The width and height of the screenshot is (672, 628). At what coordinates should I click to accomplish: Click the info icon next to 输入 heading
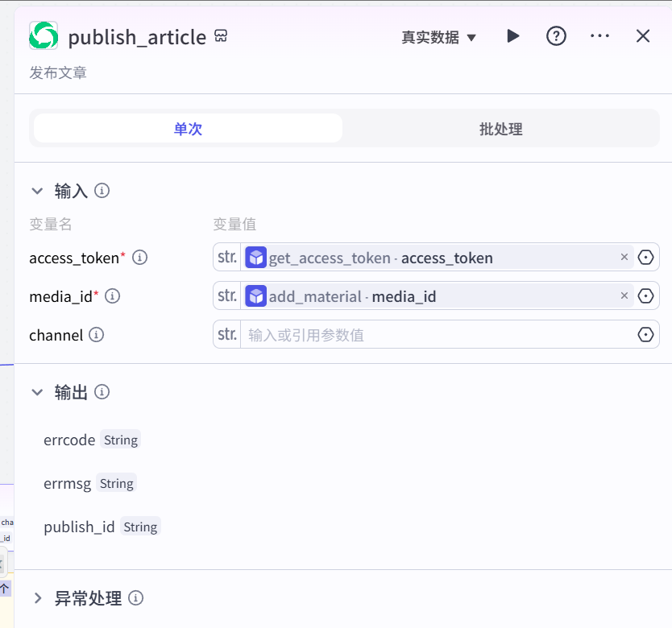[x=102, y=191]
